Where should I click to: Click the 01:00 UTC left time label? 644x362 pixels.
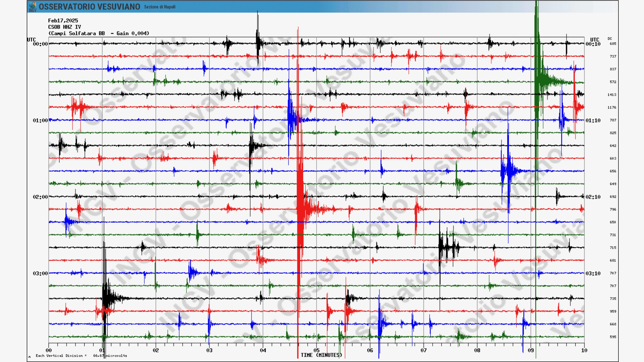click(40, 120)
